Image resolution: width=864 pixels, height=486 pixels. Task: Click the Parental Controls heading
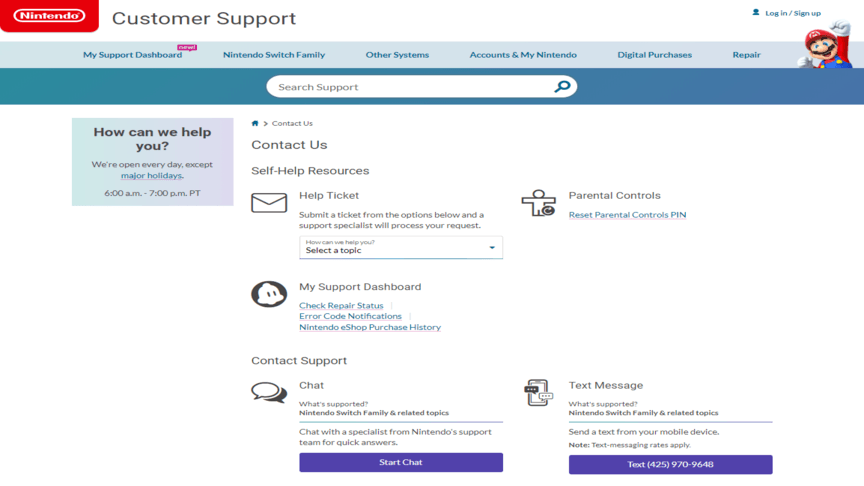pos(614,196)
